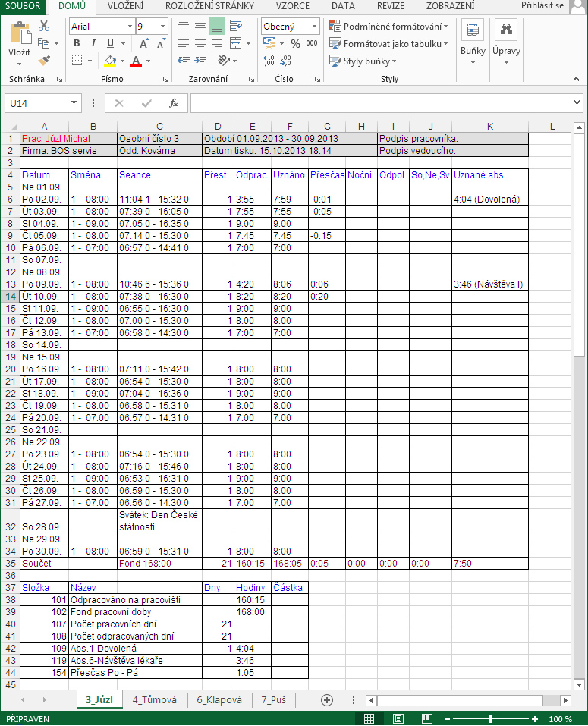
Task: Open the Buňky cells dropdown
Action: point(473,42)
